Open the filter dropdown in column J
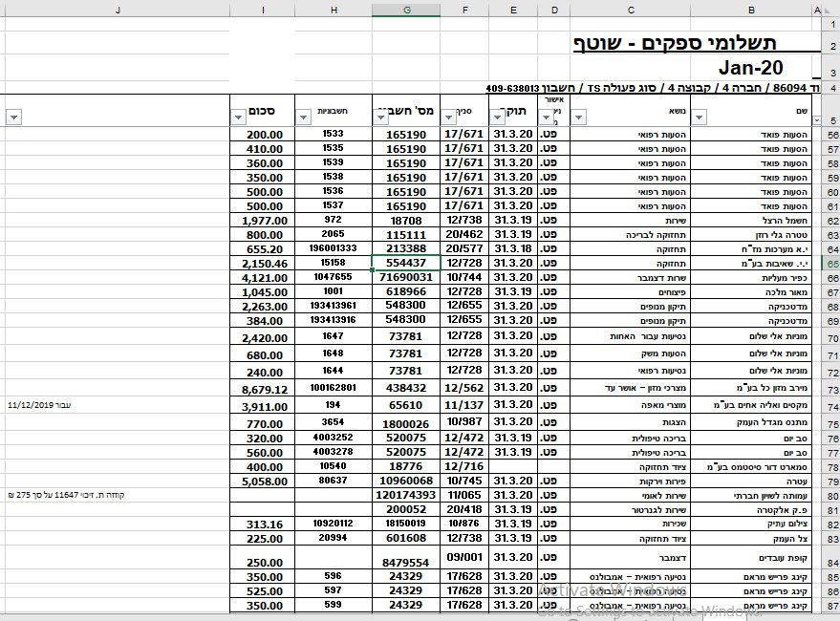This screenshot has width=840, height=621. click(x=12, y=118)
